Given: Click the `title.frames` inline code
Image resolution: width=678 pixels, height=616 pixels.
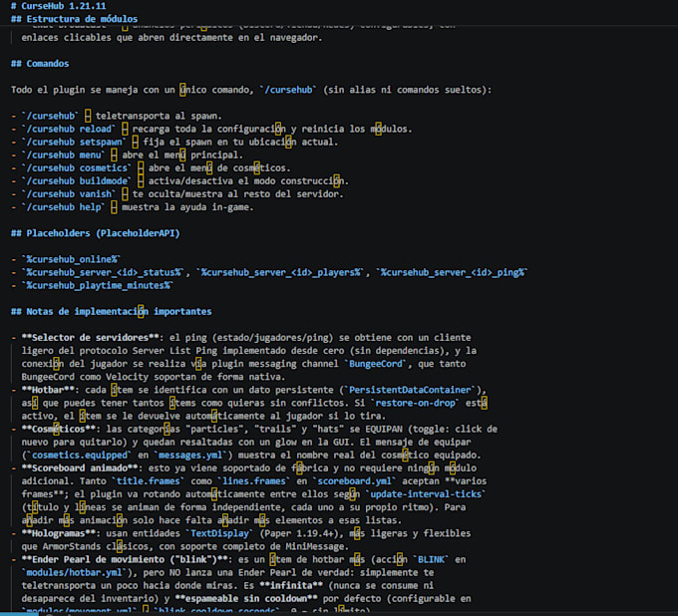Looking at the screenshot, I should pyautogui.click(x=148, y=481).
